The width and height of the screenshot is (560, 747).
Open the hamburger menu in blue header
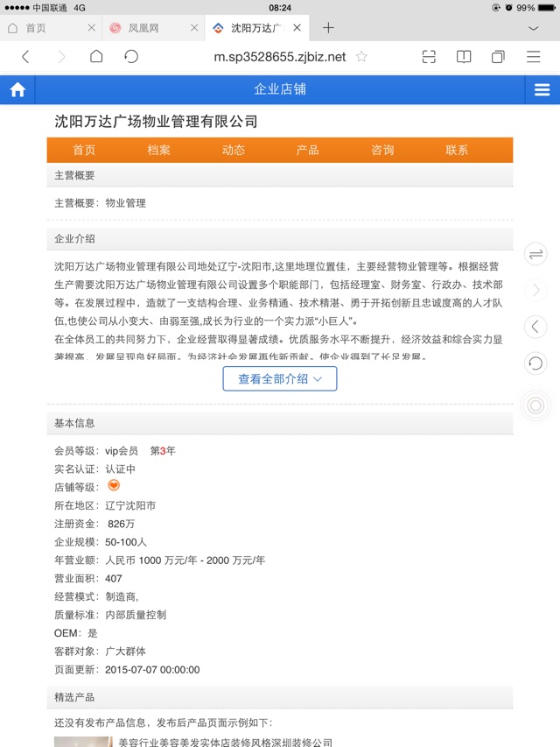tap(542, 89)
